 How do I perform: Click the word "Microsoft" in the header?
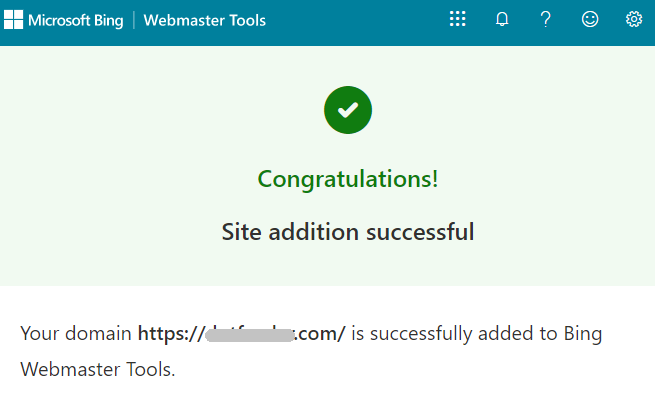coord(59,20)
